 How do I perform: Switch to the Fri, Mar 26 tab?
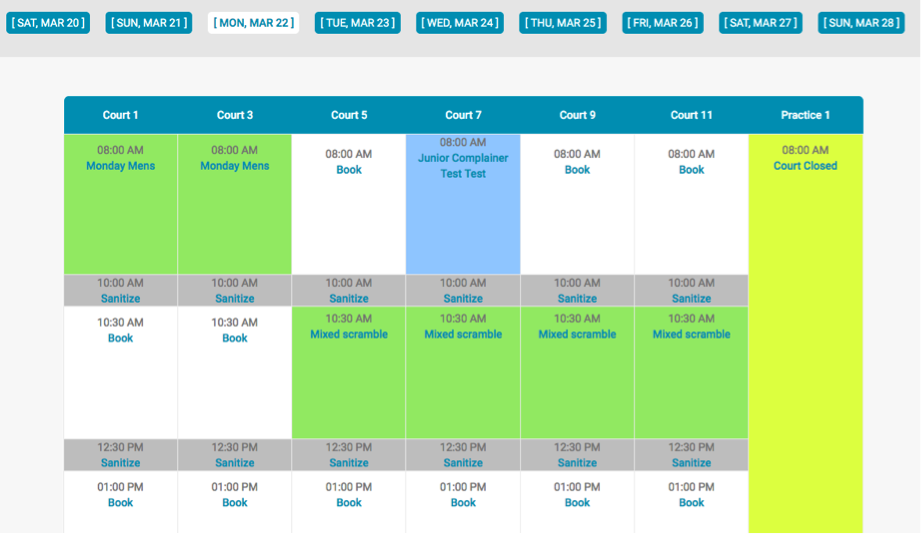pyautogui.click(x=663, y=23)
